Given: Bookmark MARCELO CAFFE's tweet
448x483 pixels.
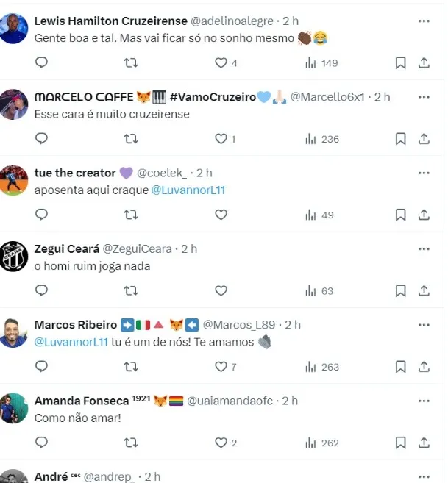Looking at the screenshot, I should (x=400, y=139).
